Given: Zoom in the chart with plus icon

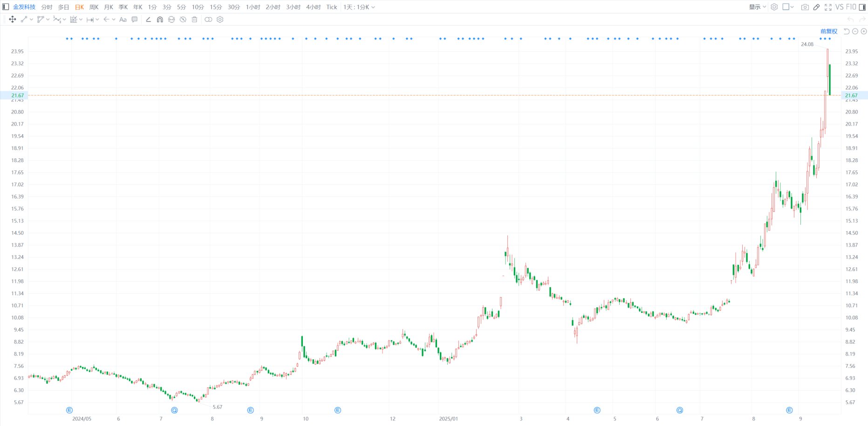Looking at the screenshot, I should [864, 31].
